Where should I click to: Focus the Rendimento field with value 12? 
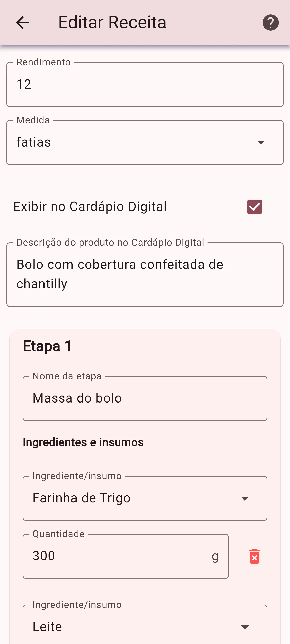coord(145,85)
